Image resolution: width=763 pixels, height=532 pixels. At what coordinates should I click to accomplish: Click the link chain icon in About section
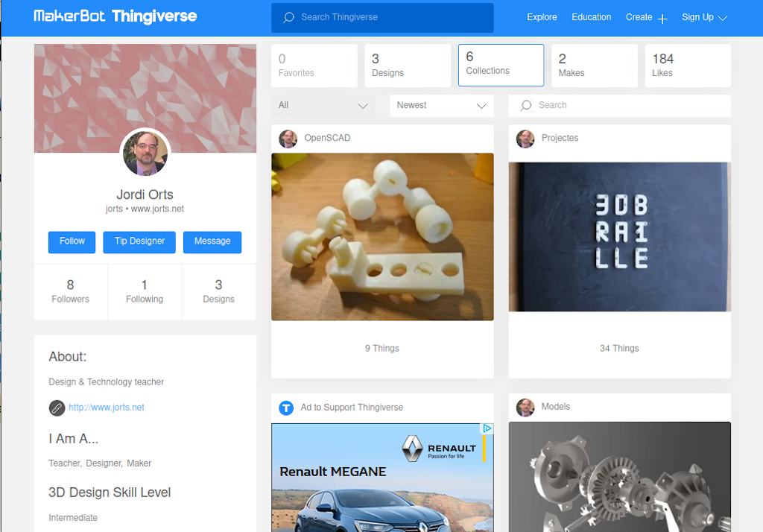(57, 408)
